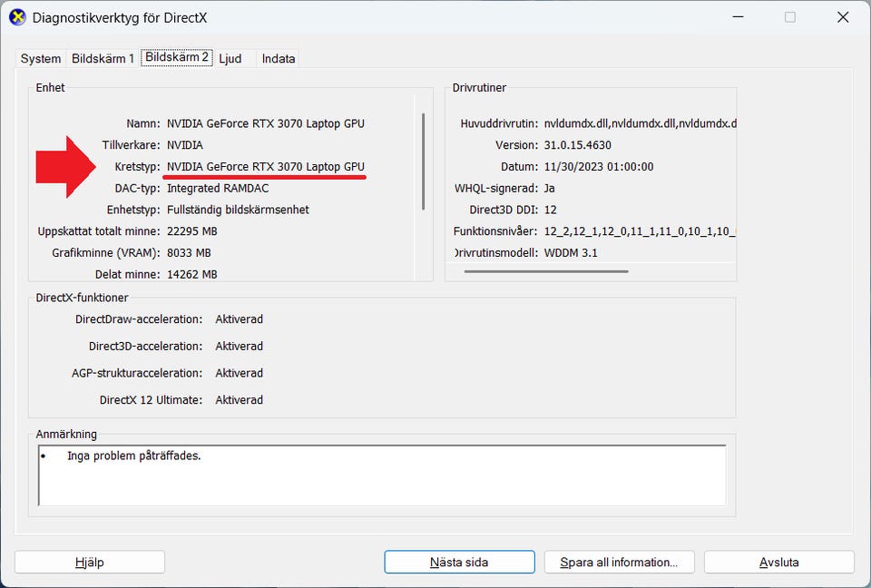The height and width of the screenshot is (588, 871).
Task: Click Spara all information button
Action: pos(619,563)
